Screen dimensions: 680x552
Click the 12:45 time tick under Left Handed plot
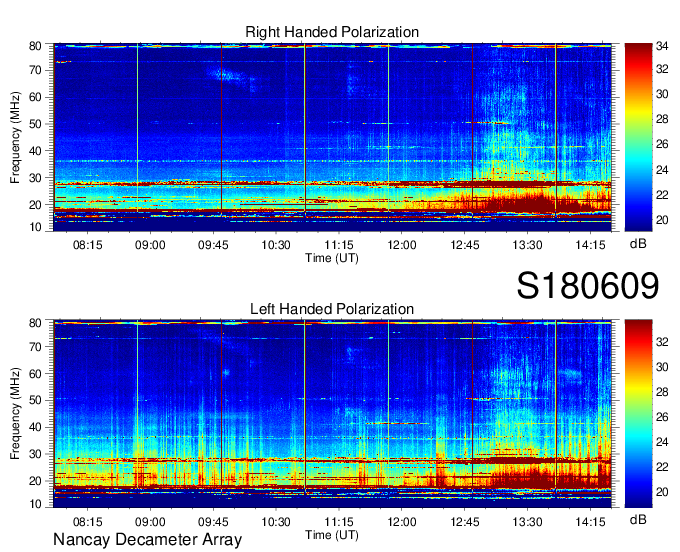464,522
